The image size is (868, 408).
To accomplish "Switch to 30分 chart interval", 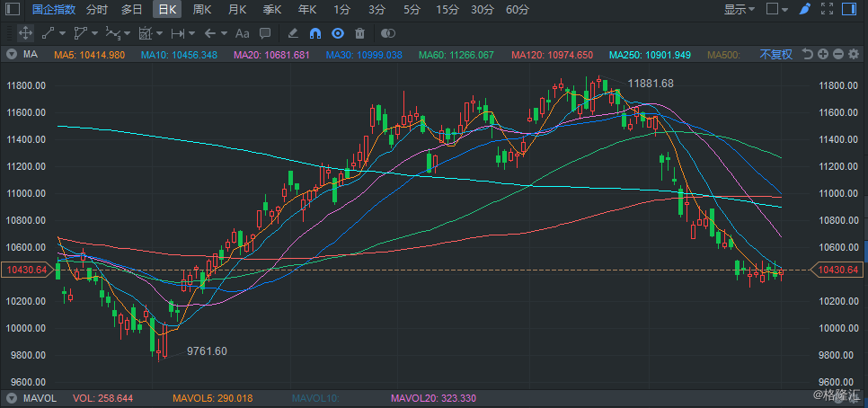I will click(x=483, y=9).
